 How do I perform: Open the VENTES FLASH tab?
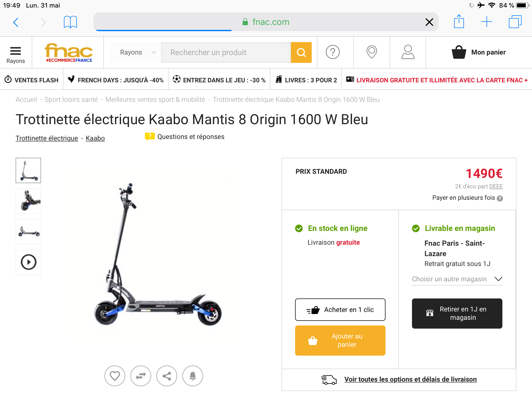click(x=32, y=80)
